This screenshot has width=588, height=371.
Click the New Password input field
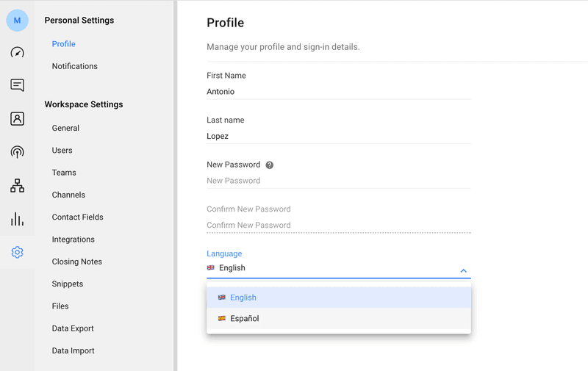[x=338, y=181]
